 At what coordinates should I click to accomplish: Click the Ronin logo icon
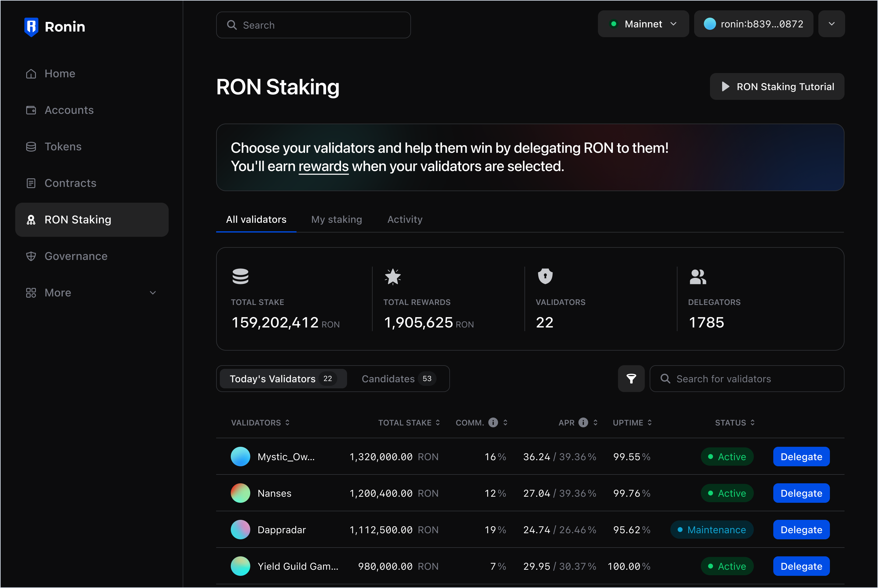(31, 26)
